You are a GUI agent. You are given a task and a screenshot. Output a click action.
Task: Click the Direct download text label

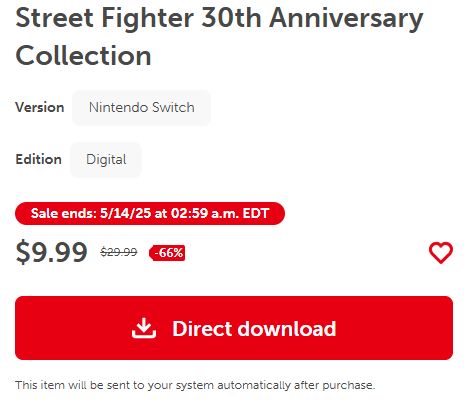pyautogui.click(x=254, y=328)
